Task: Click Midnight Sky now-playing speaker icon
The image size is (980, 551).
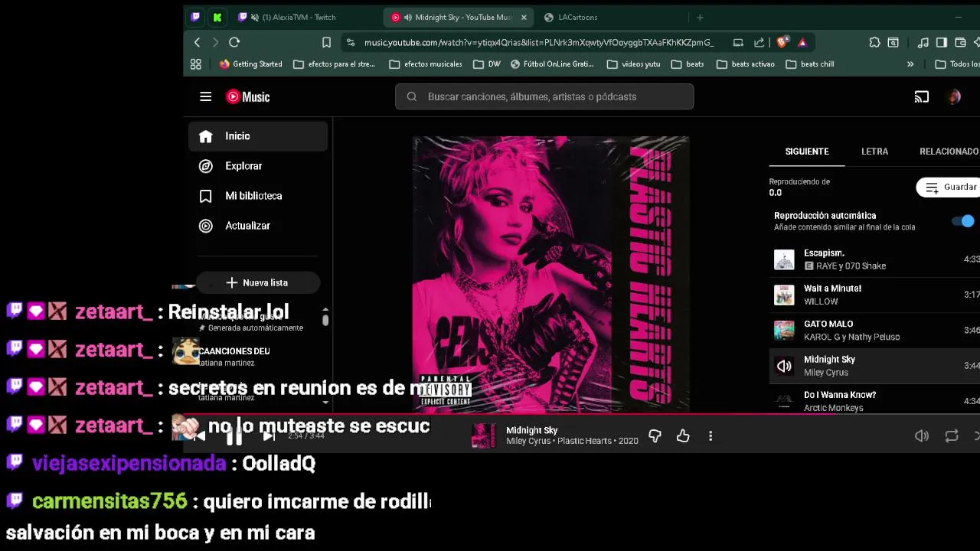Action: tap(784, 366)
